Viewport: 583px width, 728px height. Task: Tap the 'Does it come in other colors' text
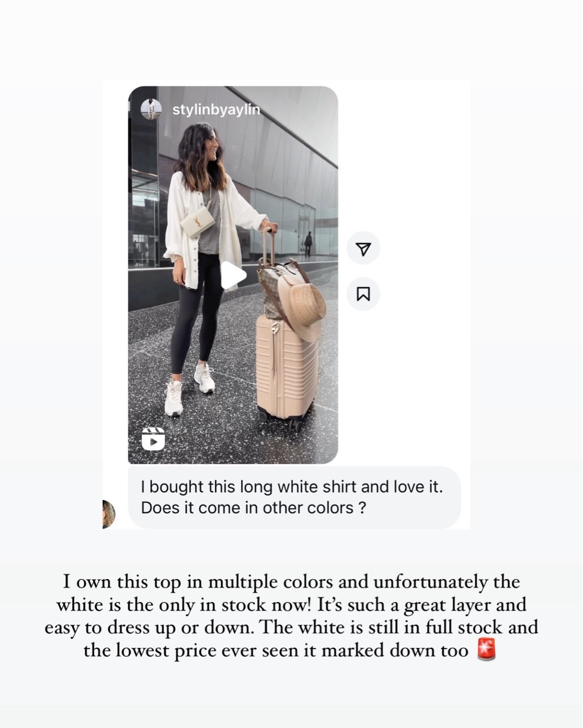click(253, 508)
